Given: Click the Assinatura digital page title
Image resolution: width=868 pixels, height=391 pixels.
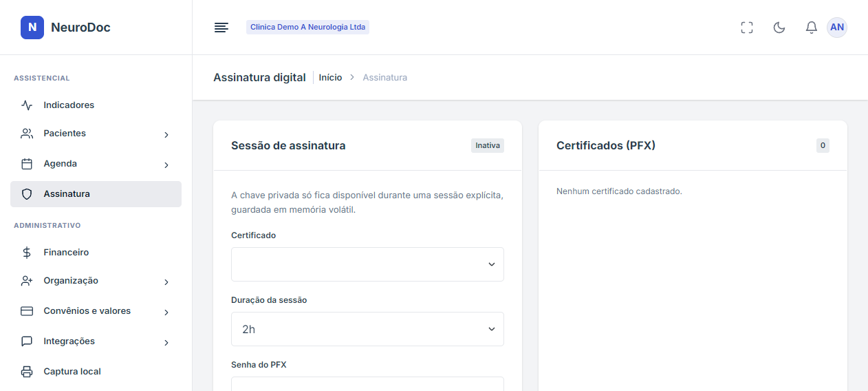Looking at the screenshot, I should [259, 78].
